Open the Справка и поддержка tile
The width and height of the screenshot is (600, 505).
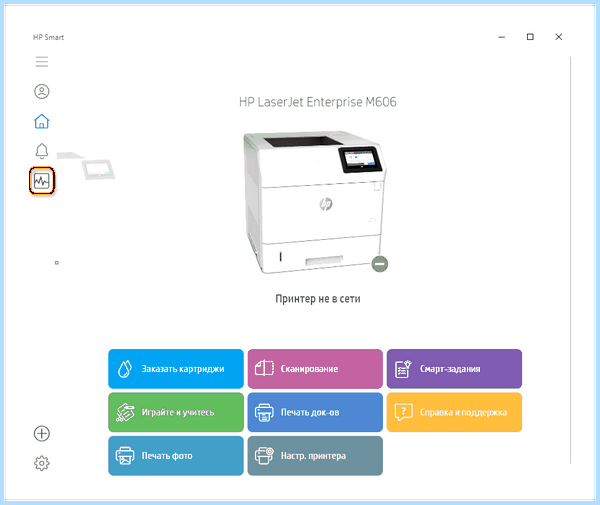[x=454, y=412]
